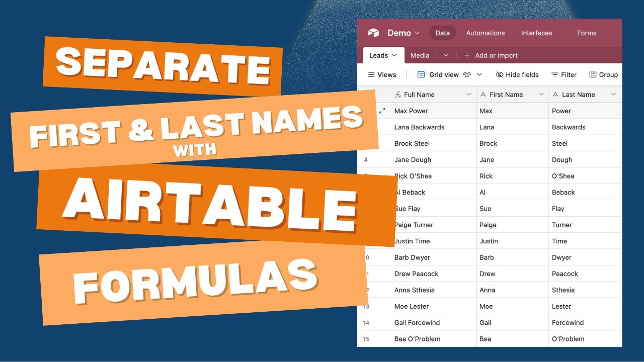Viewport: 644px width, 362px height.
Task: Open the Last Name column dropdown arrow
Action: [614, 95]
